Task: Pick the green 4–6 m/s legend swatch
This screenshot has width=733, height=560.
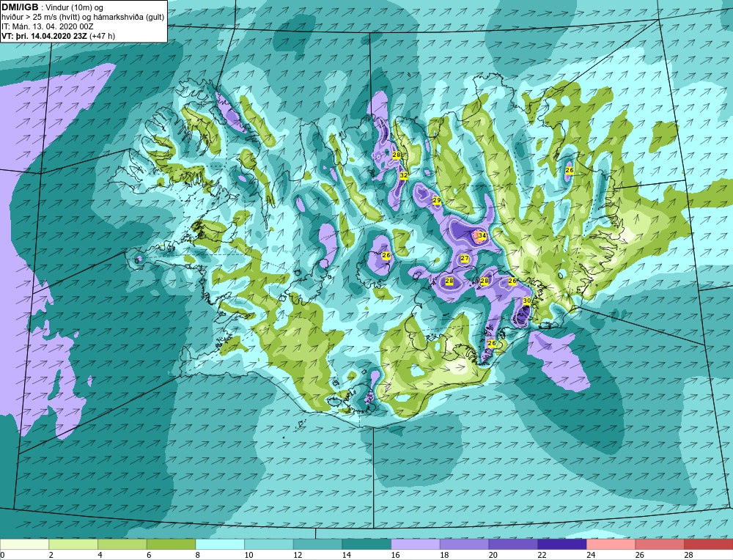Action: click(x=122, y=544)
